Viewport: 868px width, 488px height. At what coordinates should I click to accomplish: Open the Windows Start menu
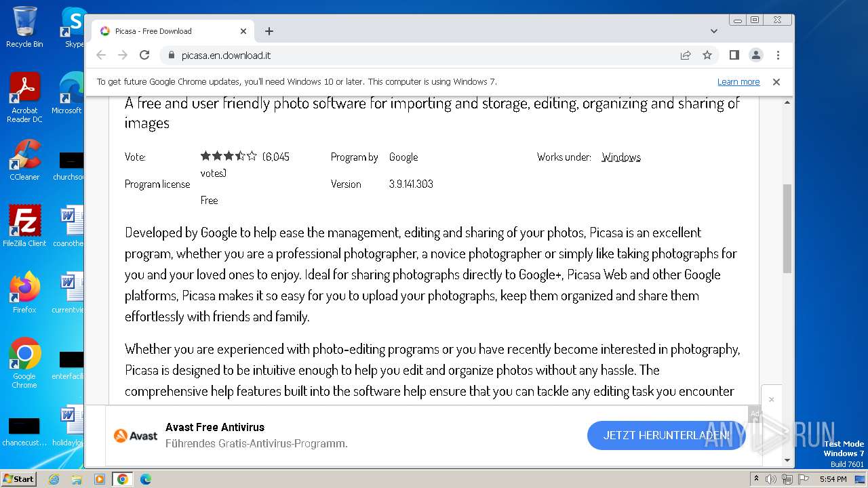coord(18,479)
